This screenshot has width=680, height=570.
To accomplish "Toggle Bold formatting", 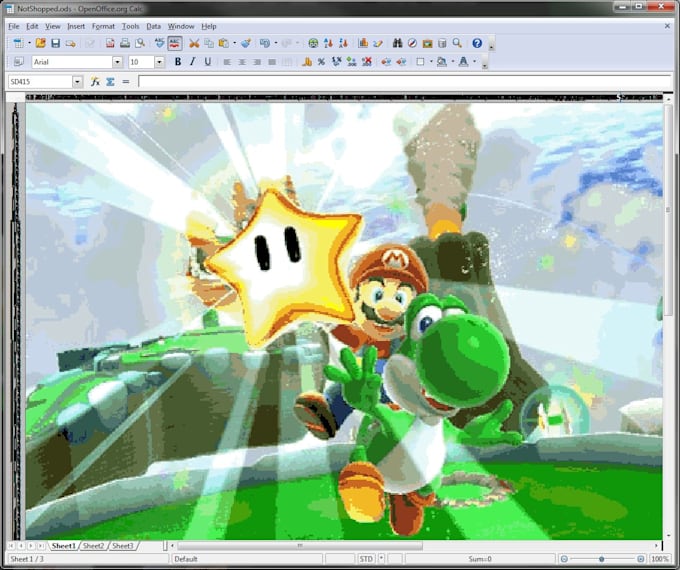I will click(x=177, y=62).
